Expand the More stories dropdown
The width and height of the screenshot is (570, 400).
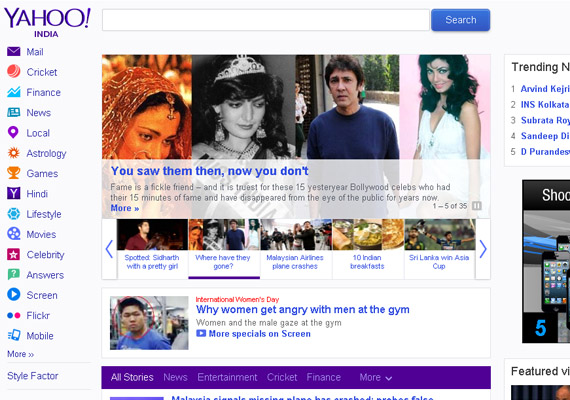click(376, 377)
